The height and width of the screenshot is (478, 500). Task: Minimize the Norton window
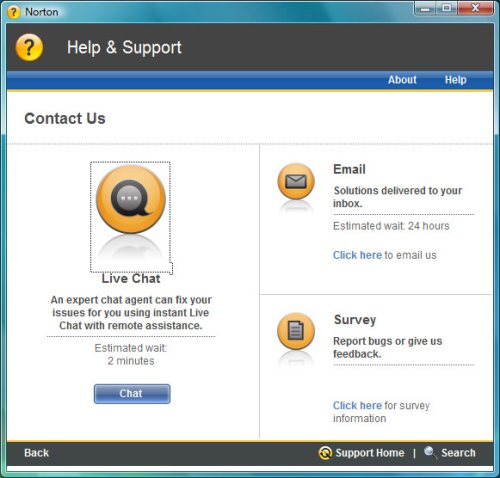click(x=425, y=8)
